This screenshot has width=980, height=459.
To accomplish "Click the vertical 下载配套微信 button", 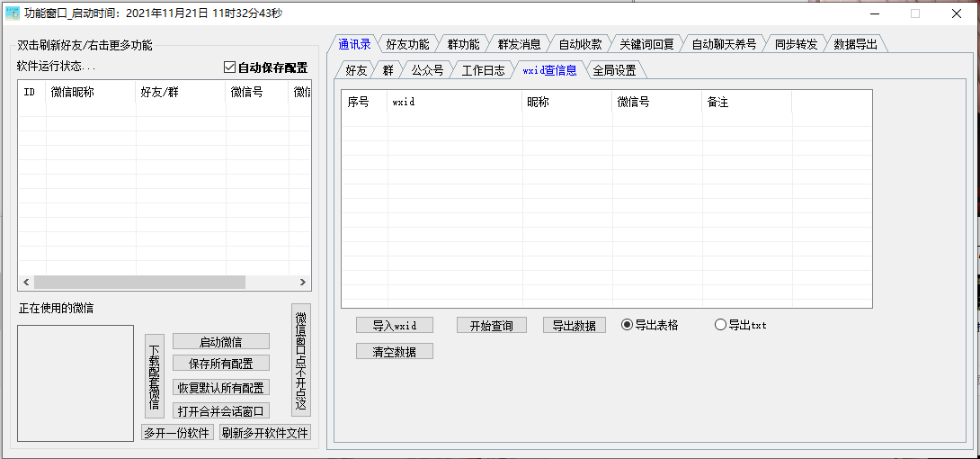I will click(155, 376).
